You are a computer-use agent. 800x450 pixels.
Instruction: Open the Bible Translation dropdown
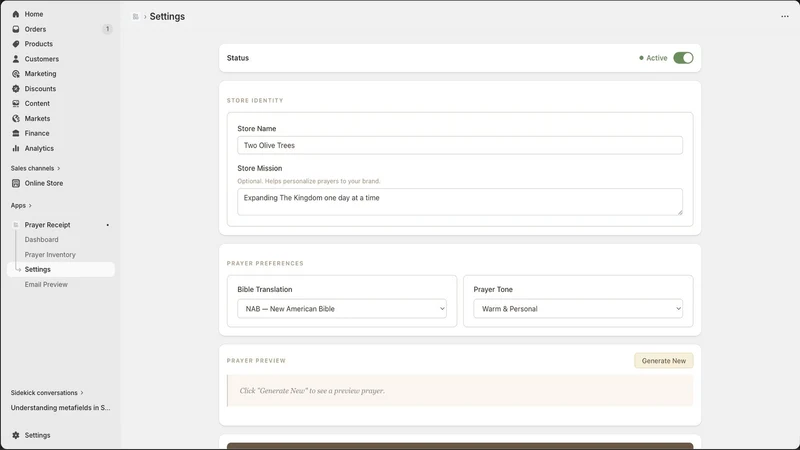tap(342, 309)
